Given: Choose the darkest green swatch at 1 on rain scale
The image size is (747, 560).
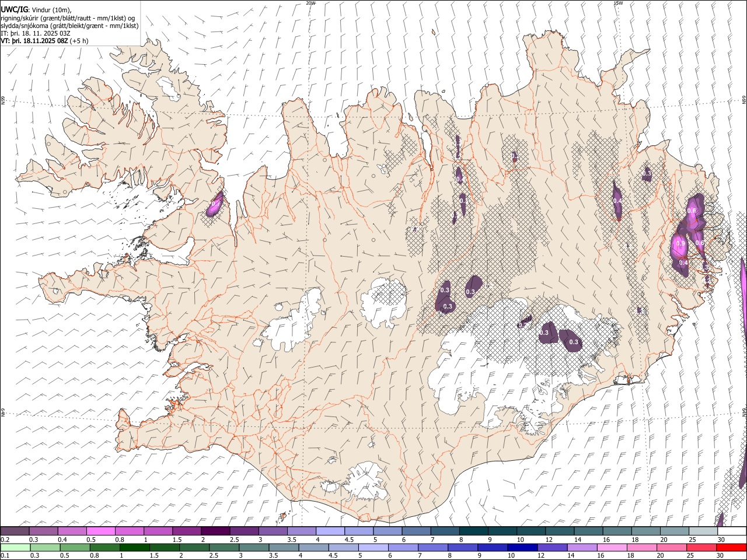Looking at the screenshot, I should (x=135, y=547).
